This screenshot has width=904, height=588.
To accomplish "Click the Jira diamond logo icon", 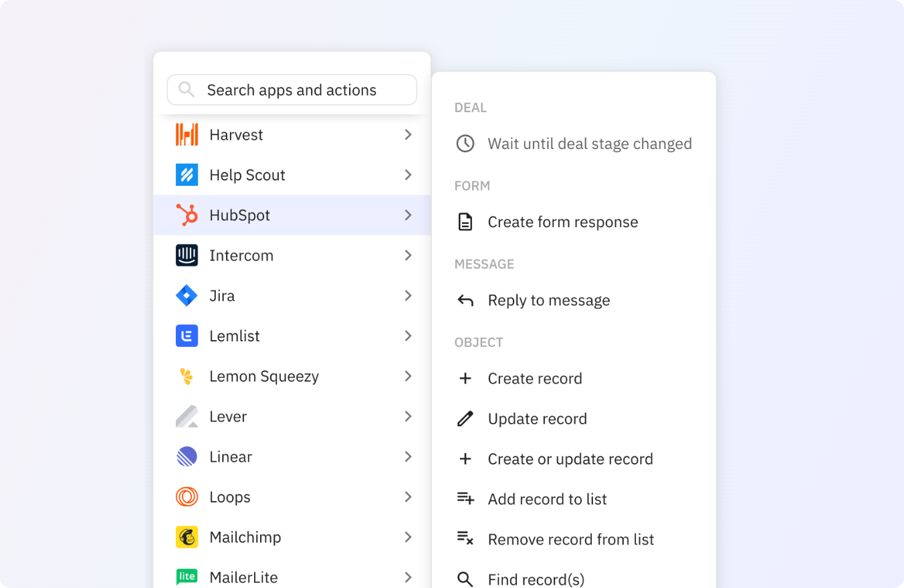I will tap(187, 295).
